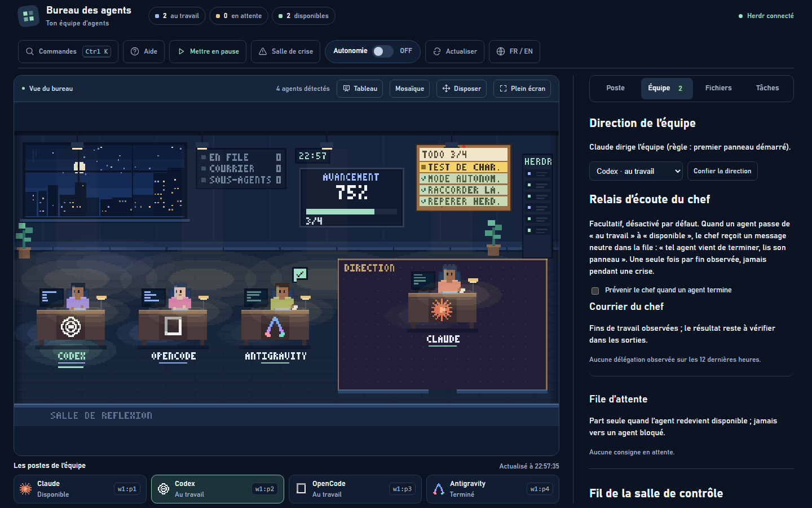Go to the Tâches tab

(767, 88)
